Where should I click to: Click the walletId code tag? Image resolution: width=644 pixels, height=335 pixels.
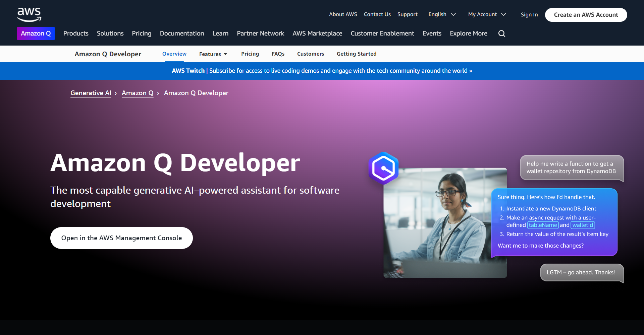tap(583, 225)
